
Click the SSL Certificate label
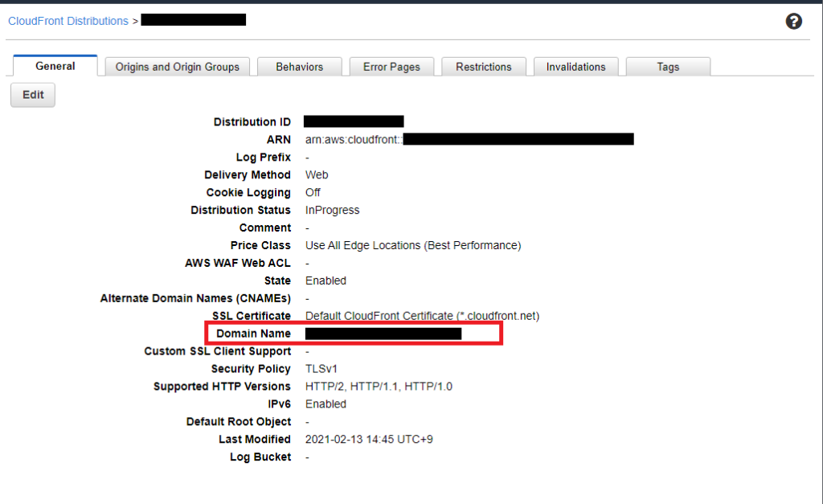[x=252, y=316]
